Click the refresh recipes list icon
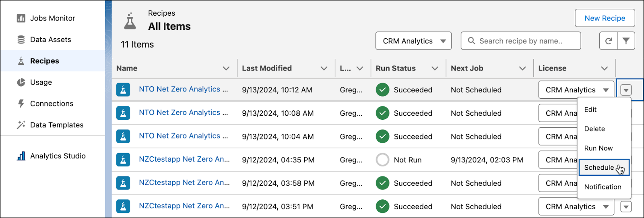Screen dimensions: 644x218 tap(608, 41)
